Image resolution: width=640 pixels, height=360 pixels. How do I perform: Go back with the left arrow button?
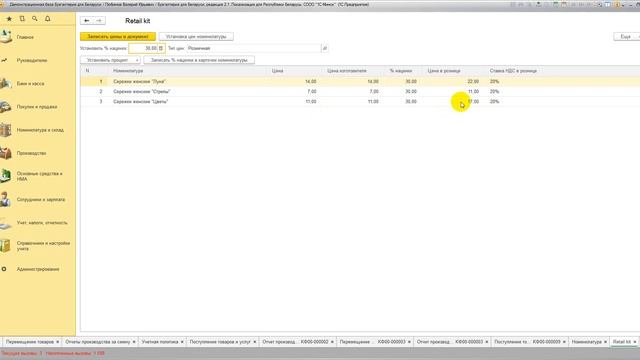tap(87, 20)
